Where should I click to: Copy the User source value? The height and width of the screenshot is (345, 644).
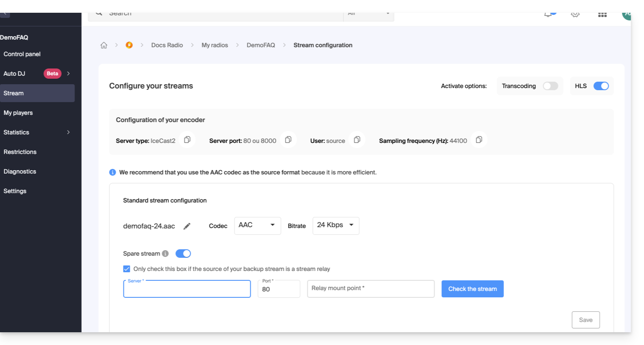point(357,140)
